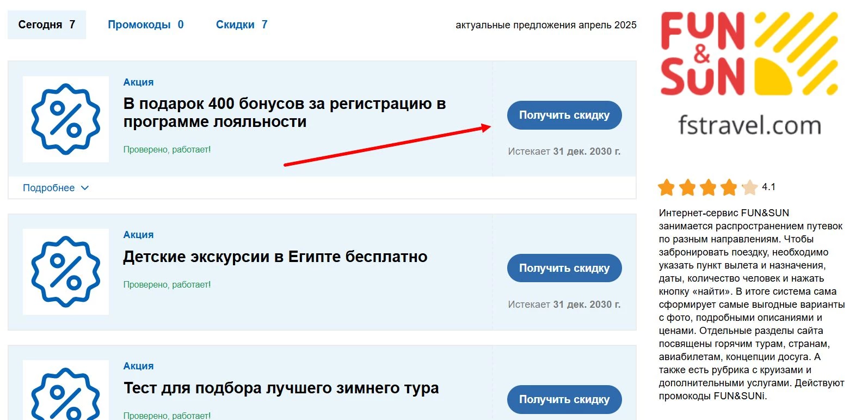Open the Промокоды tab
Image resolution: width=868 pixels, height=420 pixels.
click(145, 25)
